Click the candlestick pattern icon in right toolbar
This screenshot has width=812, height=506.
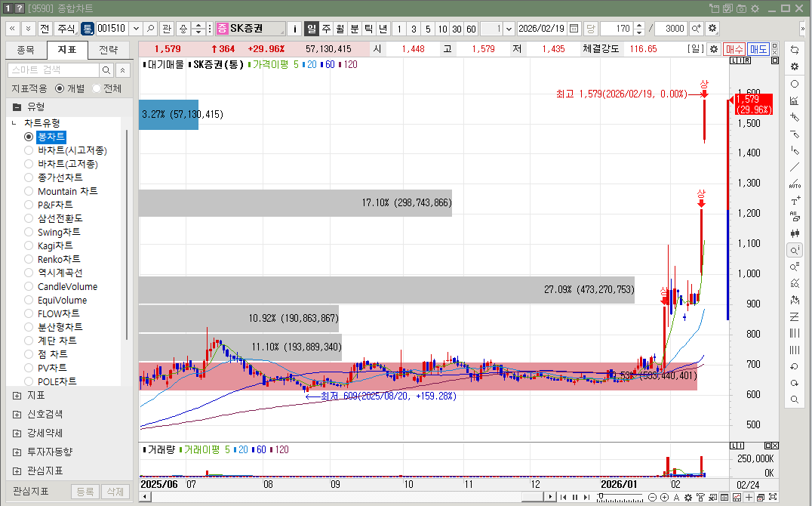pyautogui.click(x=795, y=233)
